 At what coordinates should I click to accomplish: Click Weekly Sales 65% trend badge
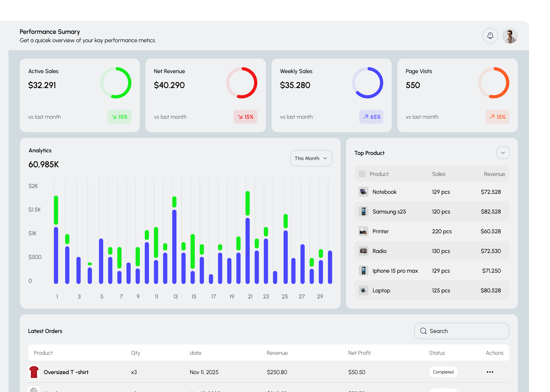(371, 117)
